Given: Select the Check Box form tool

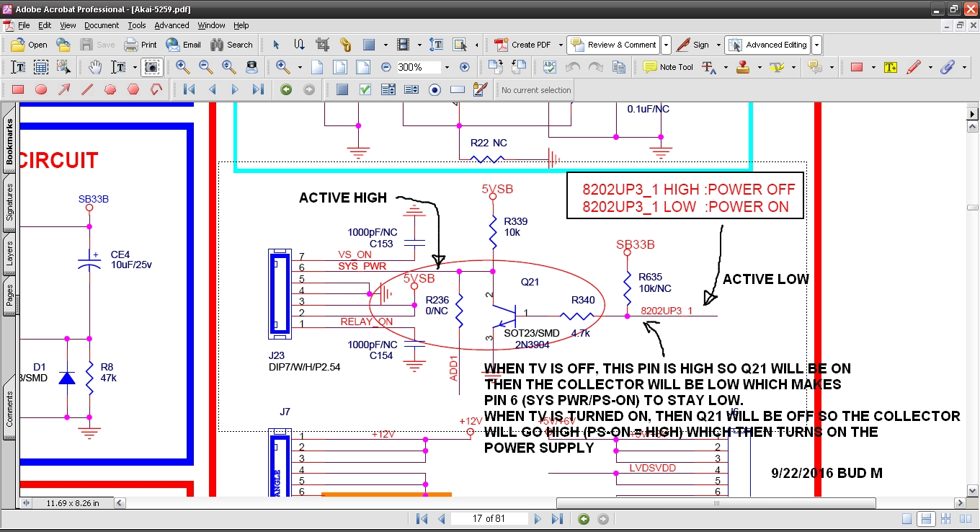Looking at the screenshot, I should (x=365, y=90).
